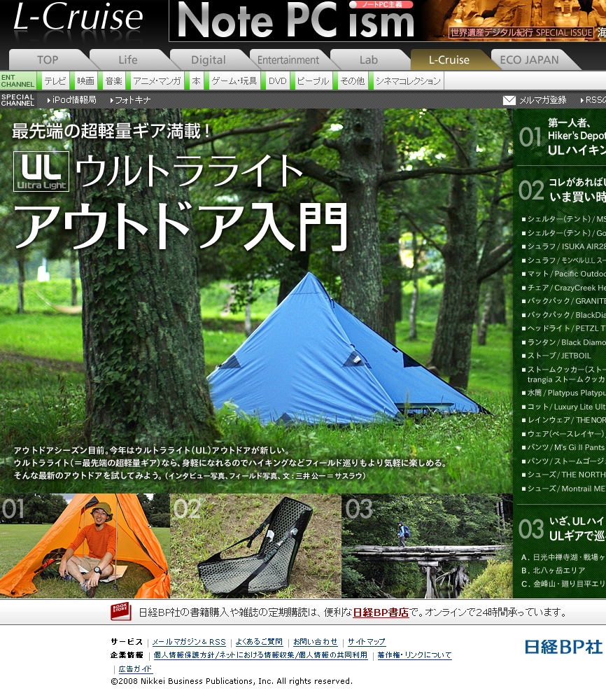
Task: Open section 03 いざ、ULハイク heading
Action: point(563,528)
